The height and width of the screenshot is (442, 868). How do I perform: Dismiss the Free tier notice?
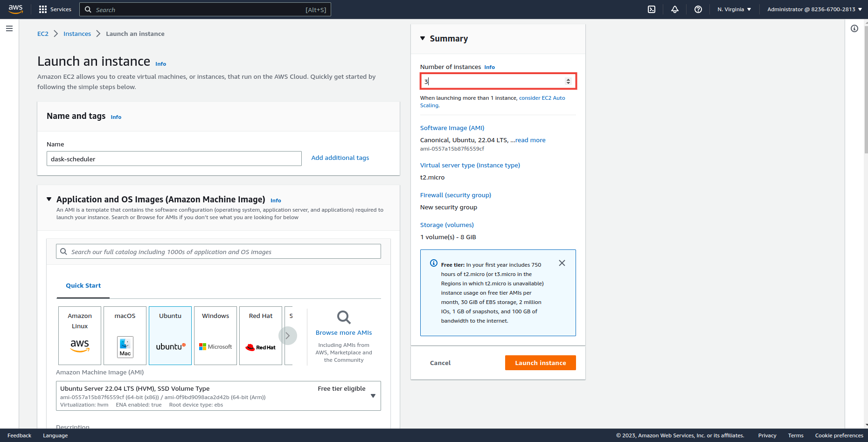(x=562, y=263)
